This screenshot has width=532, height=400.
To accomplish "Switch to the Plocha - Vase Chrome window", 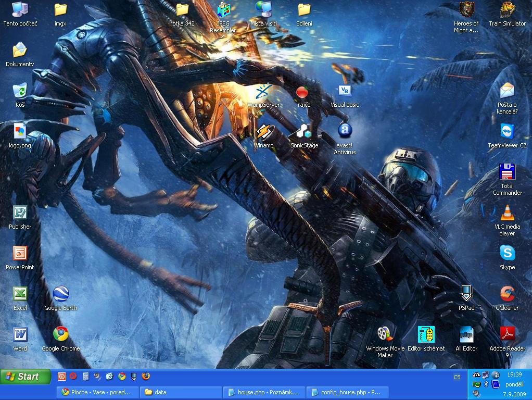I will click(x=98, y=392).
